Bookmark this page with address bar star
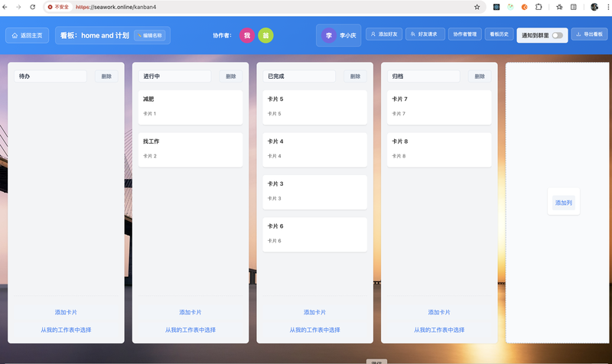This screenshot has width=612, height=364. [477, 7]
